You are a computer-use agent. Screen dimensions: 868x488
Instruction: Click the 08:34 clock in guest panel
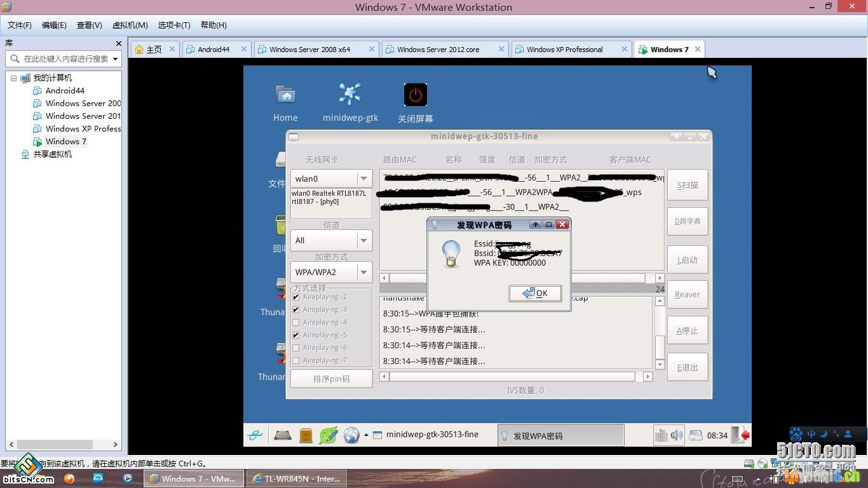click(717, 435)
